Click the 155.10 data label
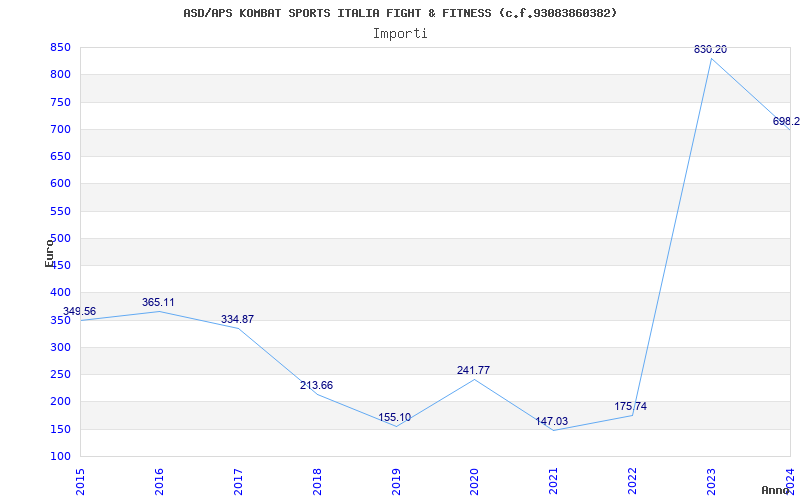Image resolution: width=800 pixels, height=500 pixels. tap(394, 418)
